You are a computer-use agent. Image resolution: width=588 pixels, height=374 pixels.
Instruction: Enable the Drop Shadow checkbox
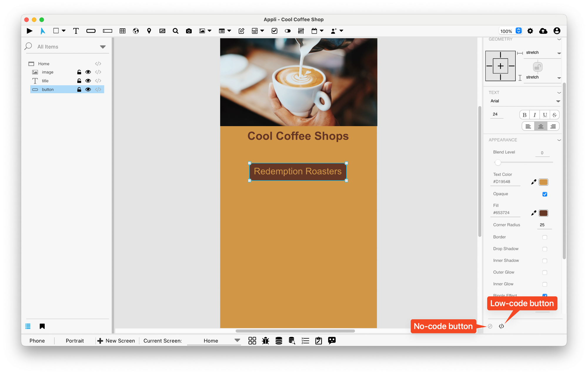(545, 249)
